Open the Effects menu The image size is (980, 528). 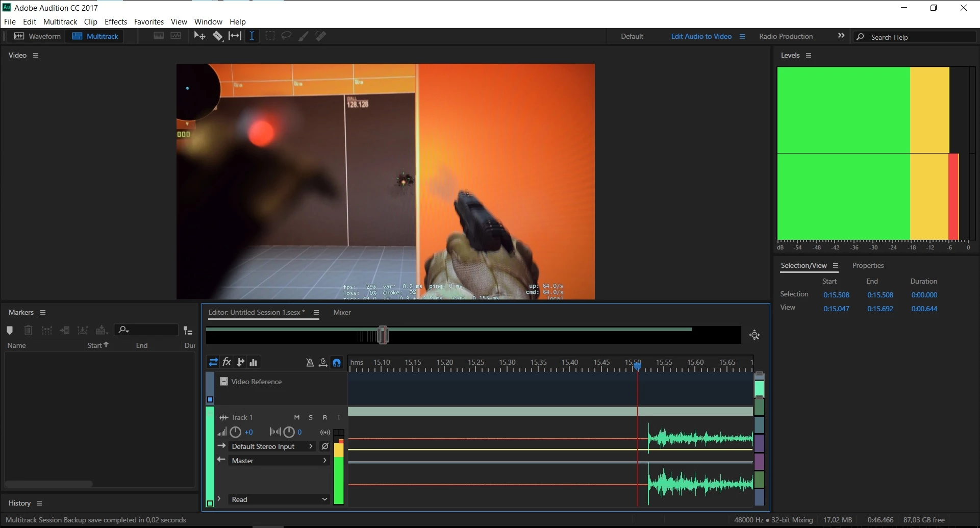point(116,21)
